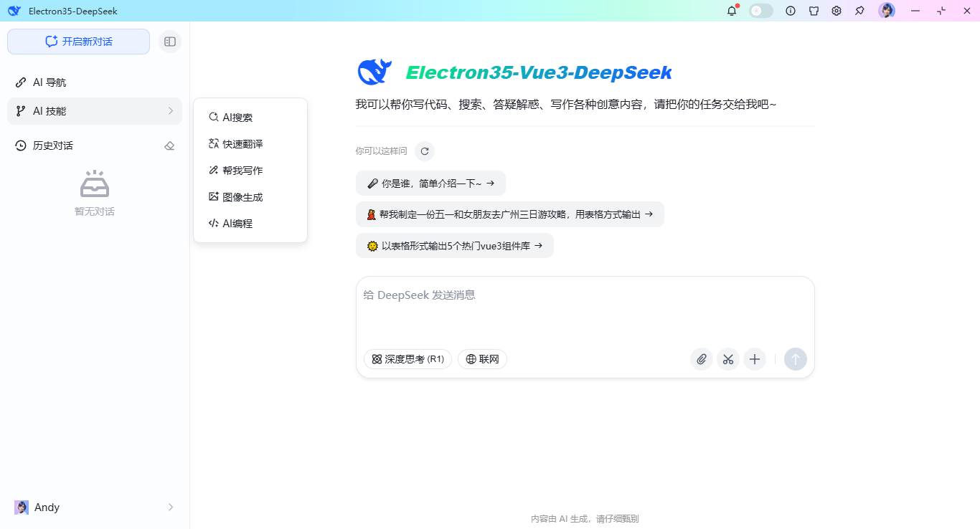
Task: Expand the AI 技能 section
Action: [94, 111]
